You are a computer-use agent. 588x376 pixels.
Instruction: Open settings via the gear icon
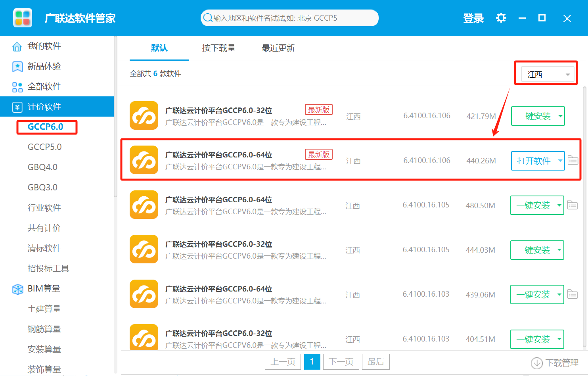click(501, 18)
